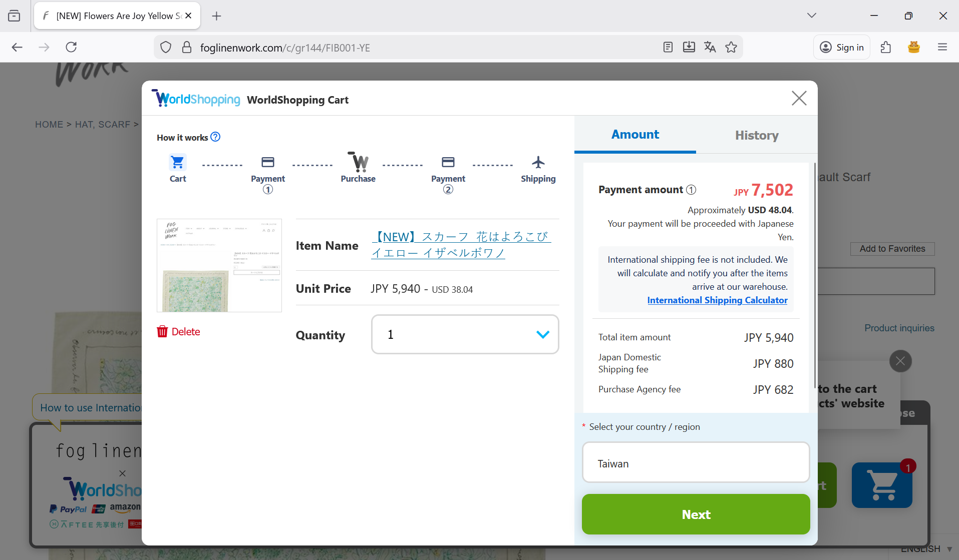Reload the current page
Viewport: 959px width, 560px height.
pyautogui.click(x=71, y=48)
